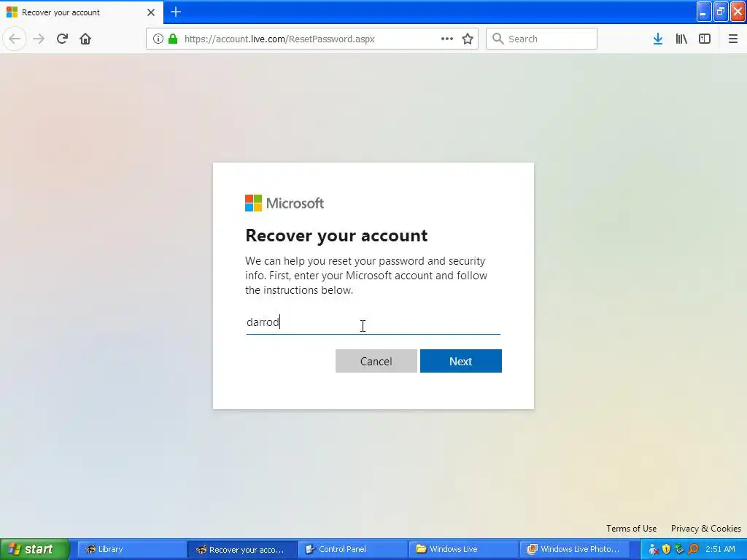
Task: Go back to the previous page
Action: tap(15, 39)
